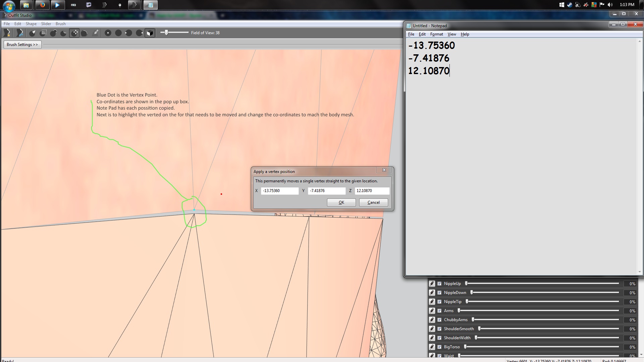The height and width of the screenshot is (362, 644).
Task: Toggle the perspective cube view icon
Action: [x=150, y=33]
